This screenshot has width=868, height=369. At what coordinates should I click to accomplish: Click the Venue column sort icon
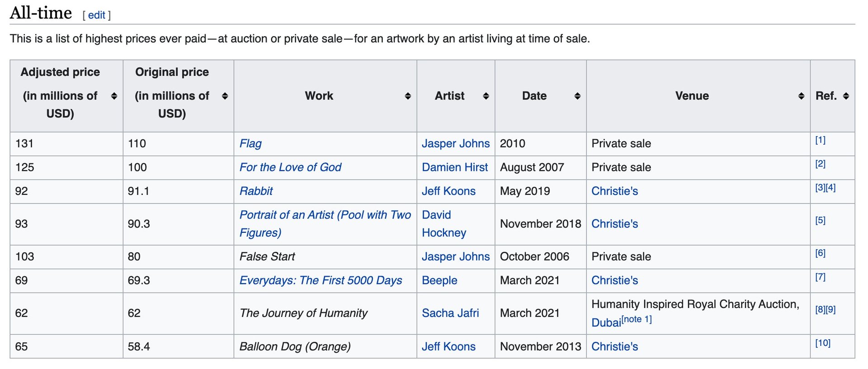[x=801, y=96]
